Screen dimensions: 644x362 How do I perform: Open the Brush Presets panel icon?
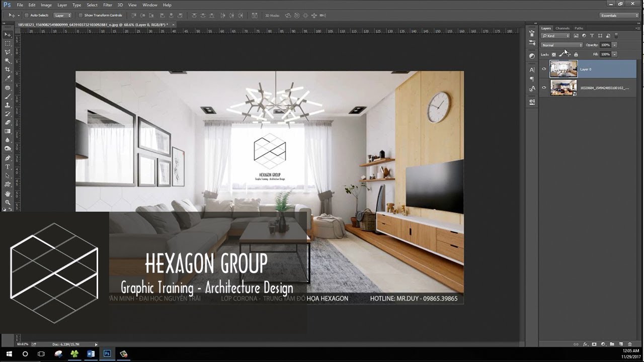pyautogui.click(x=532, y=33)
